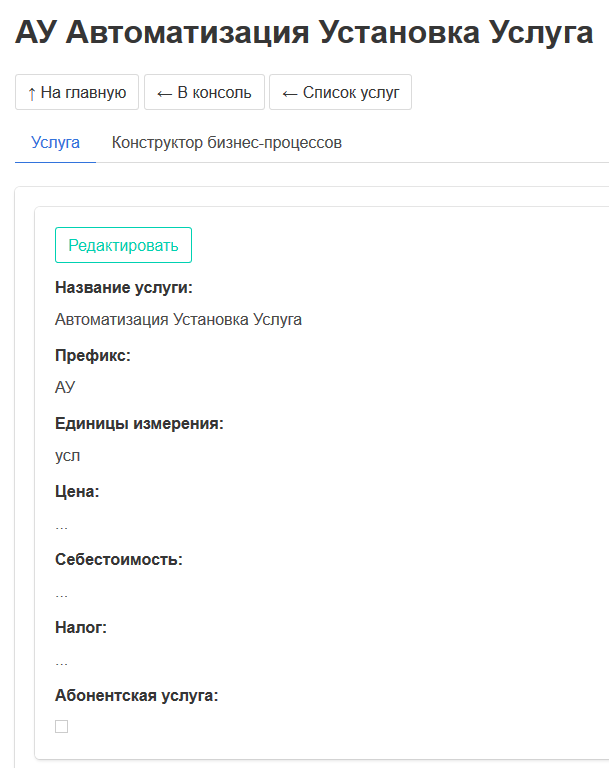Click the усл unit value
Screen dimensions: 609x768
[68, 456]
